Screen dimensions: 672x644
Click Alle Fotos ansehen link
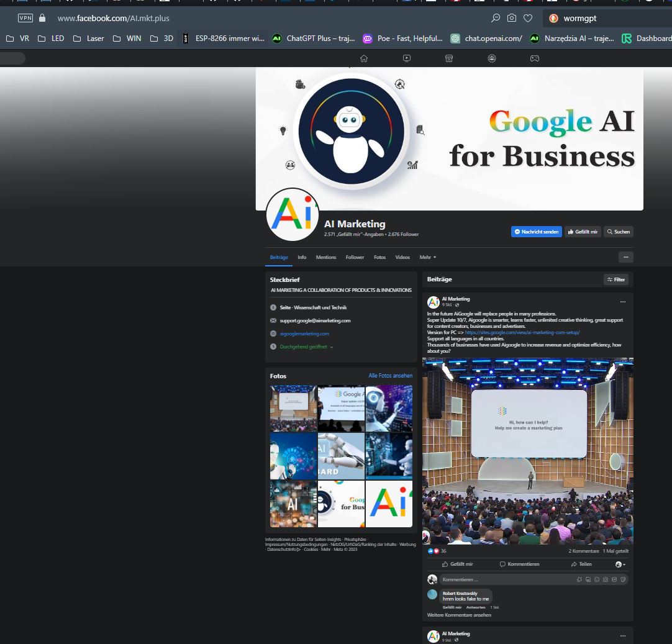click(x=391, y=375)
